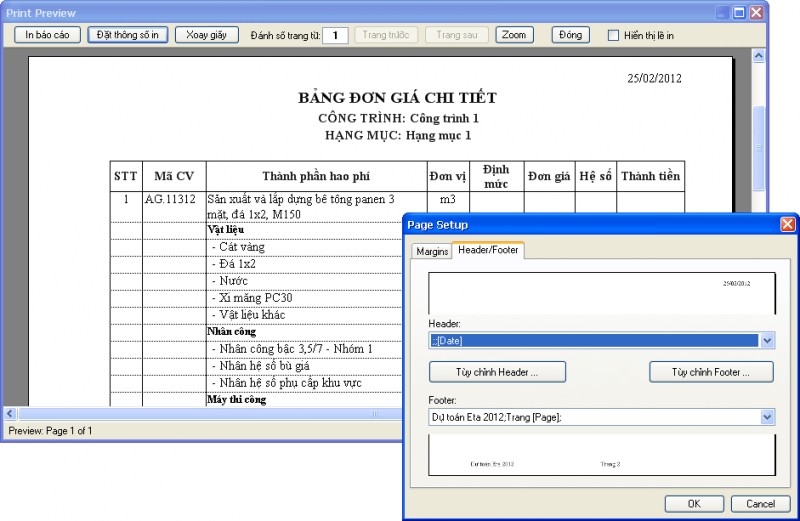The width and height of the screenshot is (800, 521).
Task: Click 'Xoay giấy' to rotate paper
Action: (x=207, y=35)
